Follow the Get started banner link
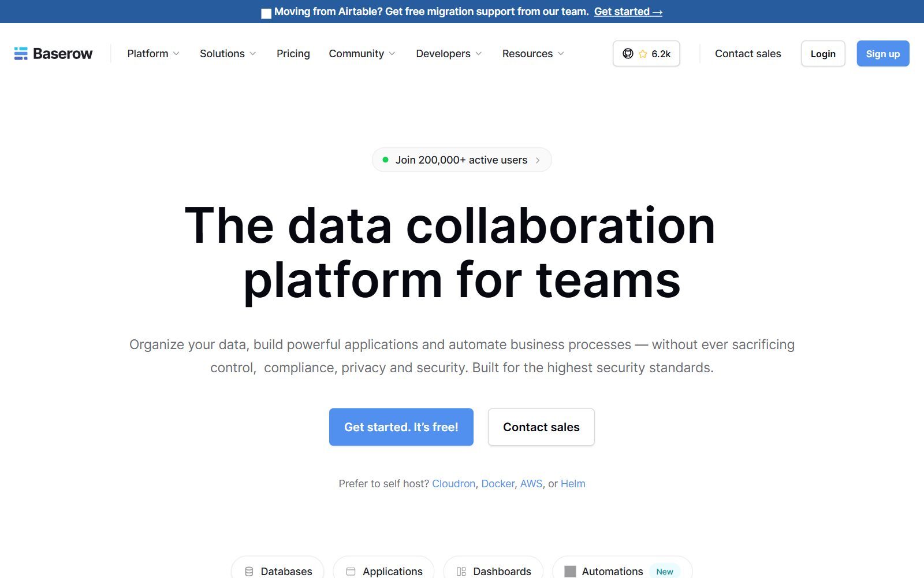Image resolution: width=924 pixels, height=578 pixels. tap(628, 12)
